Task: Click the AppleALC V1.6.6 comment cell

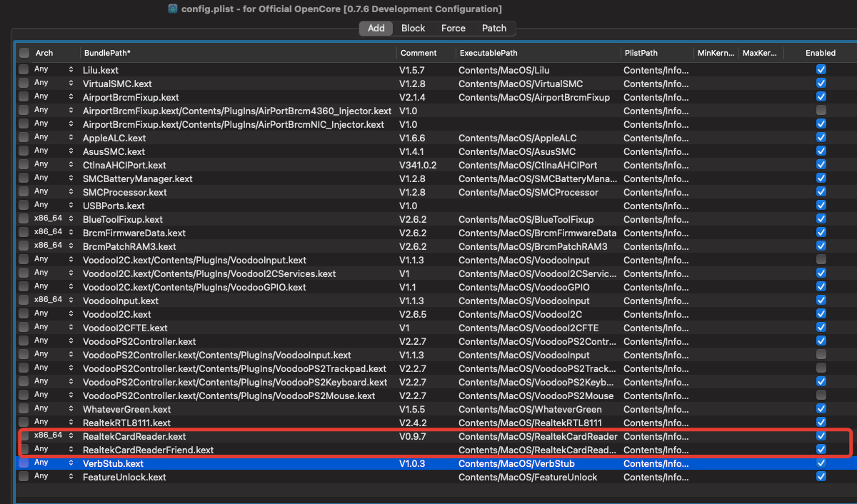Action: tap(412, 138)
